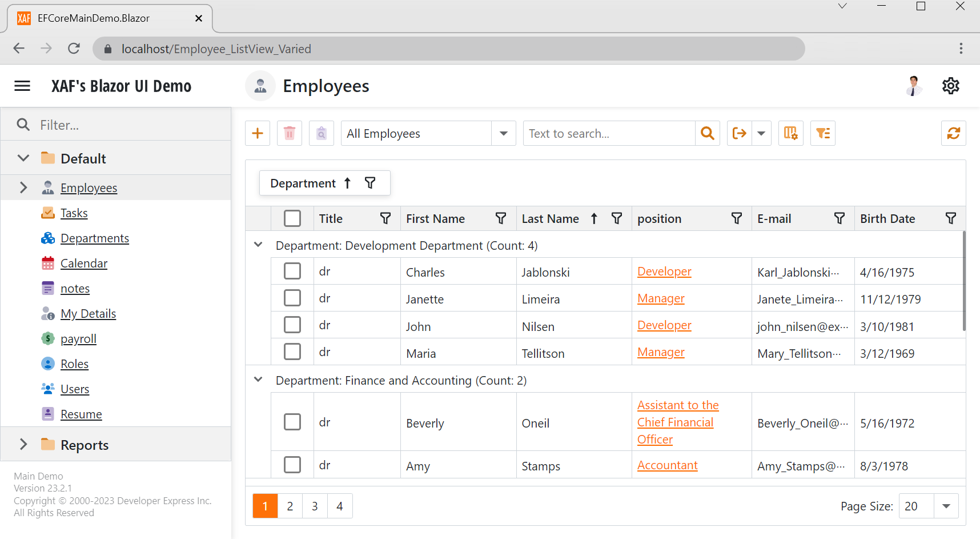Click the browser back arrow
Viewport: 980px width, 539px height.
tap(19, 49)
